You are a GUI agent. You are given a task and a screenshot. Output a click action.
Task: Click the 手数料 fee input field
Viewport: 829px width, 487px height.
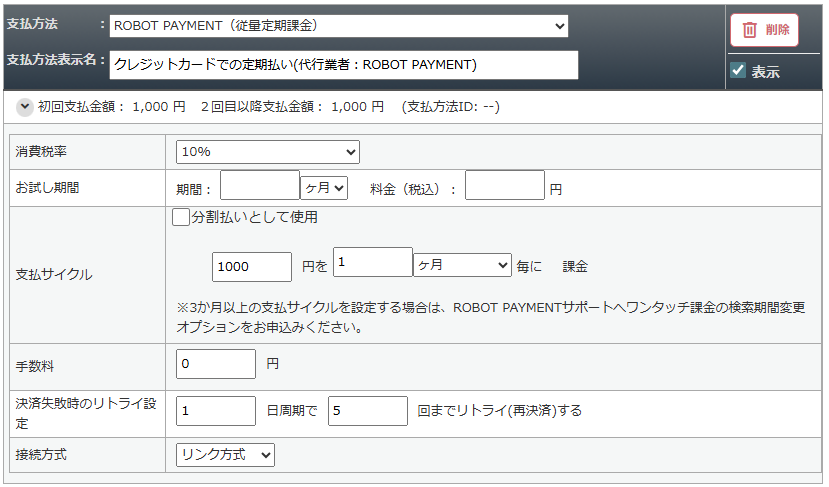tap(216, 364)
